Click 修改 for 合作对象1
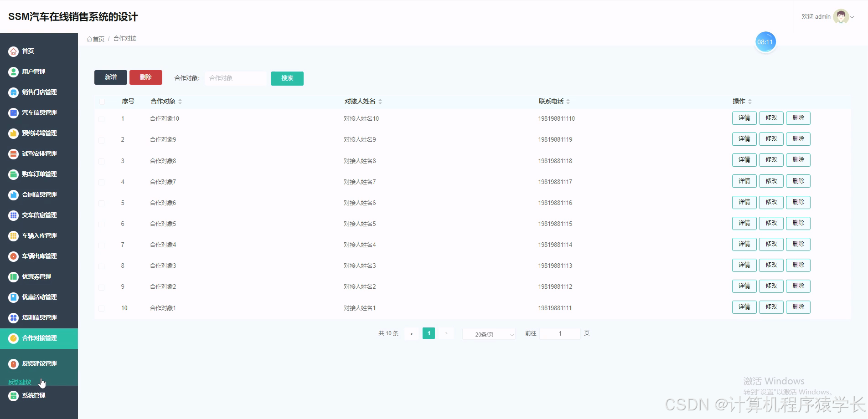The width and height of the screenshot is (868, 419). click(771, 307)
